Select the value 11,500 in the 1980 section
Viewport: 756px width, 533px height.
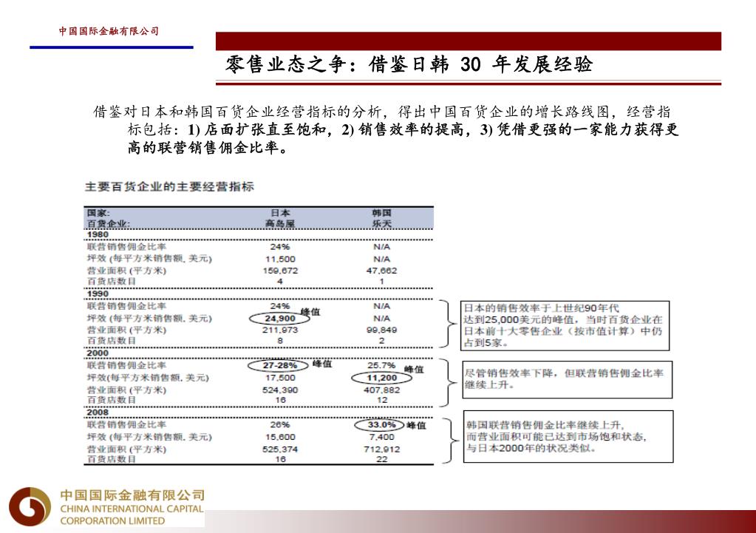pos(280,259)
